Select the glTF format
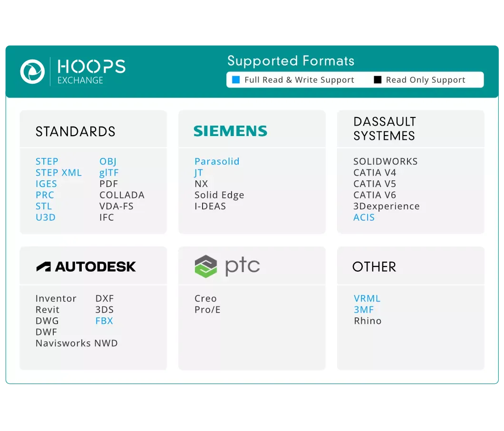The width and height of the screenshot is (504, 431). pos(109,173)
